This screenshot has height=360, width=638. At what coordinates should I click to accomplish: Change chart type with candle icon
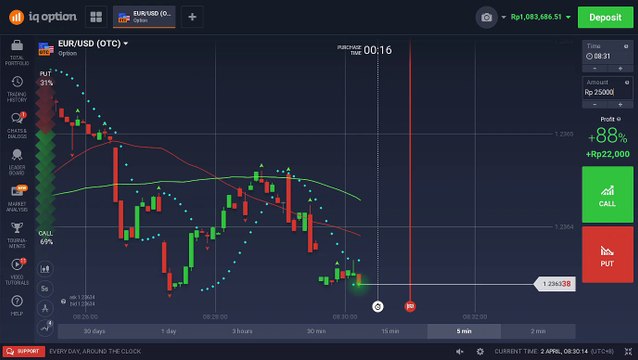coord(45,268)
